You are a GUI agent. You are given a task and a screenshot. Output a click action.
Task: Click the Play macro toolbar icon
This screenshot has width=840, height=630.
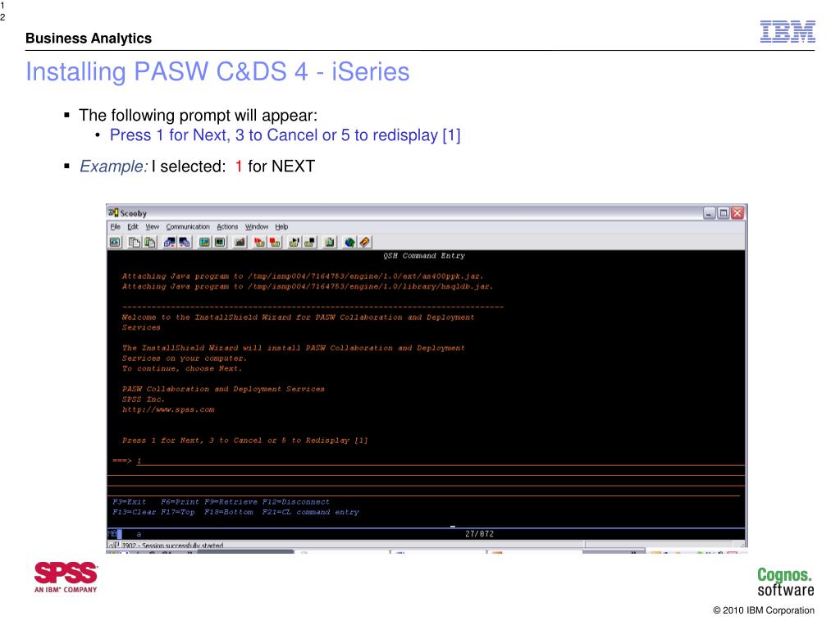tap(294, 242)
